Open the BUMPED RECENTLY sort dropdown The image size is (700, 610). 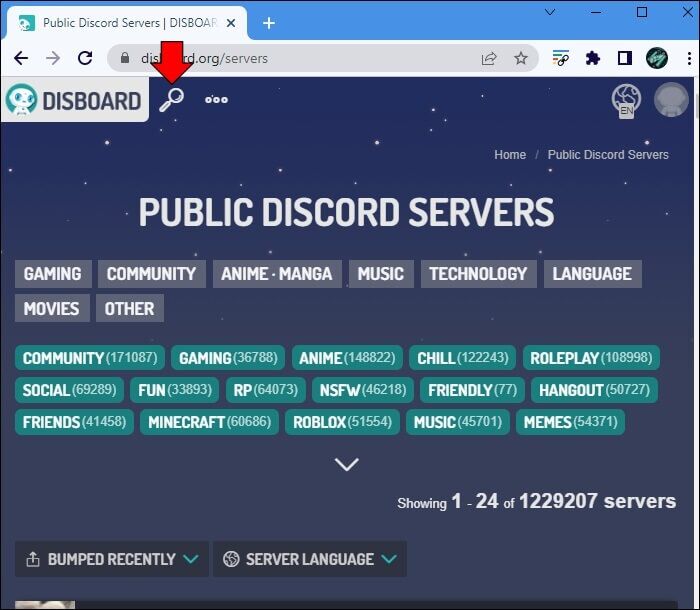pyautogui.click(x=112, y=559)
